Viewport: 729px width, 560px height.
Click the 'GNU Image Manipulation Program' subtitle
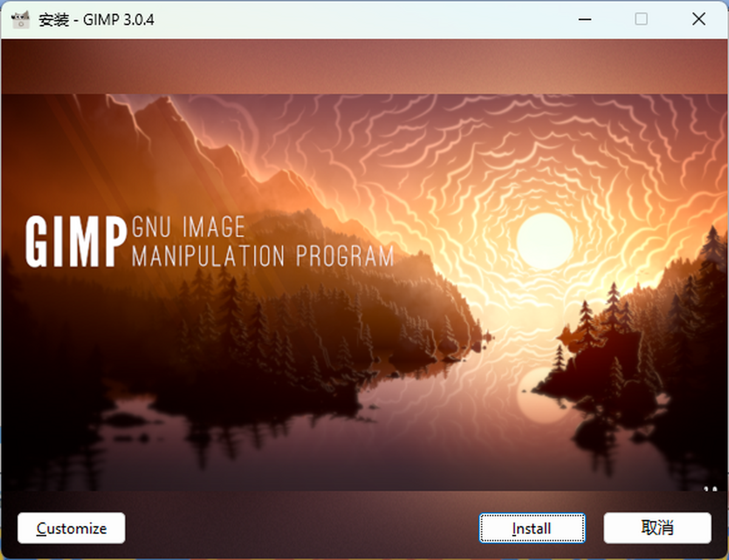click(x=261, y=242)
